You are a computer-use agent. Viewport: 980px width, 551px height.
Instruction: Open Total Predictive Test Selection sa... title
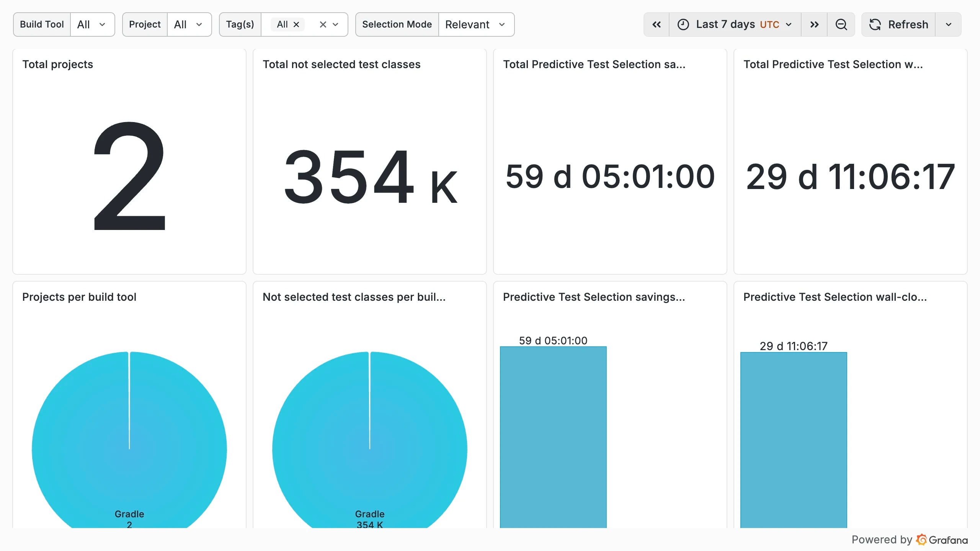(594, 64)
